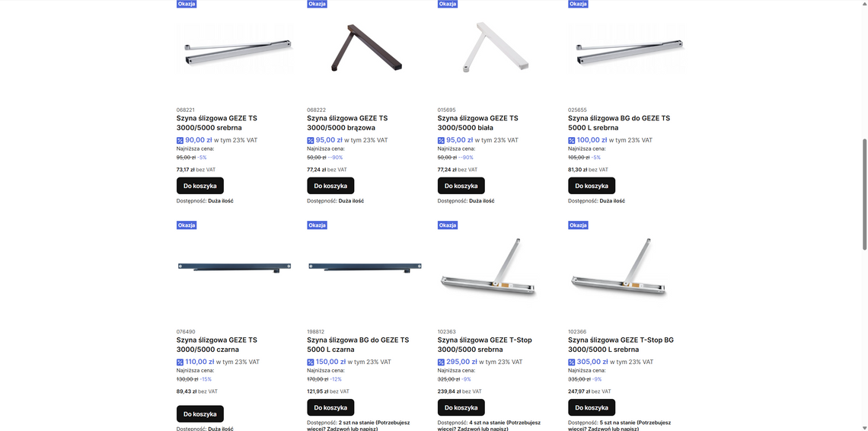Click discount icon next to 110,00 zł price

tap(180, 362)
